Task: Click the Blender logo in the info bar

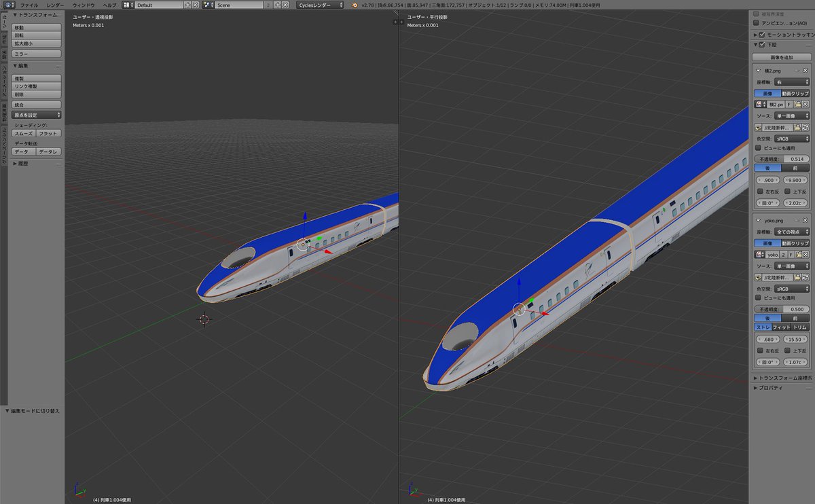Action: [355, 5]
